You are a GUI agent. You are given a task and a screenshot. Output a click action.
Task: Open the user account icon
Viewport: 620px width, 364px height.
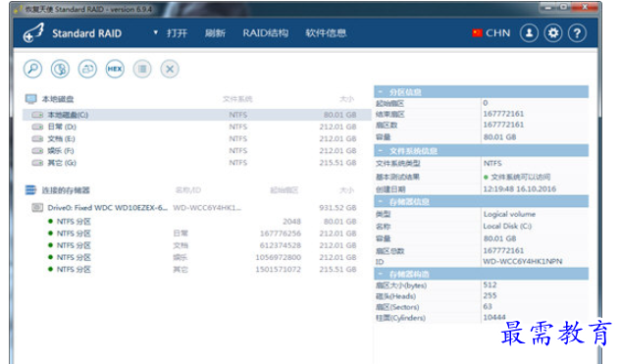point(529,32)
